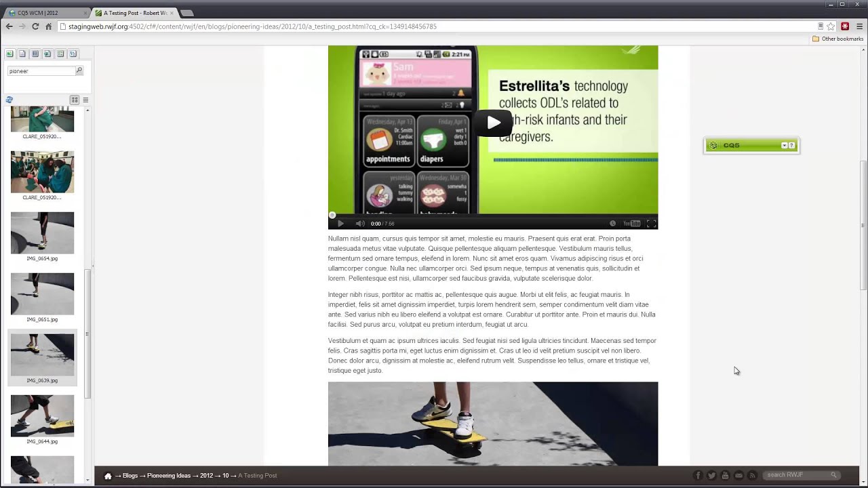The image size is (868, 488).
Task: Open a new browser tab
Action: coord(187,13)
